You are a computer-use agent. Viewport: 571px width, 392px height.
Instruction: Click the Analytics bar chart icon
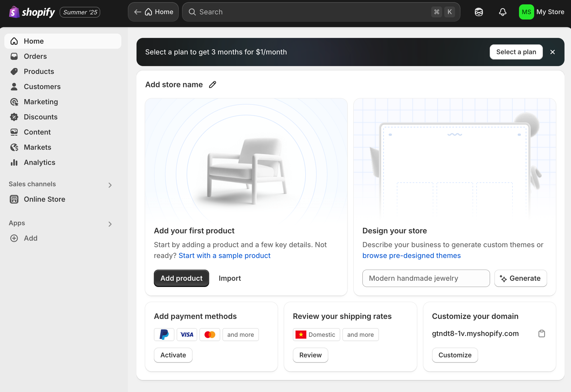point(14,162)
